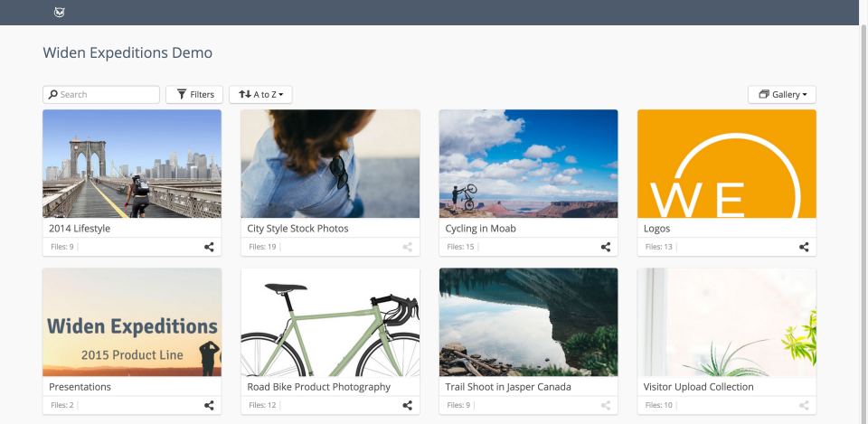This screenshot has width=868, height=424.
Task: Open the Visitor Upload Collection thumbnail
Action: [x=727, y=322]
